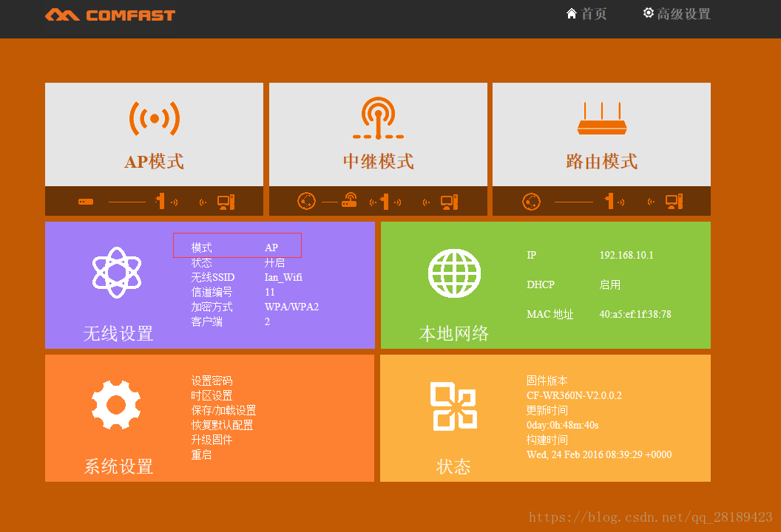This screenshot has height=532, width=781.
Task: Open 升级固件 firmware upgrade
Action: pyautogui.click(x=212, y=440)
